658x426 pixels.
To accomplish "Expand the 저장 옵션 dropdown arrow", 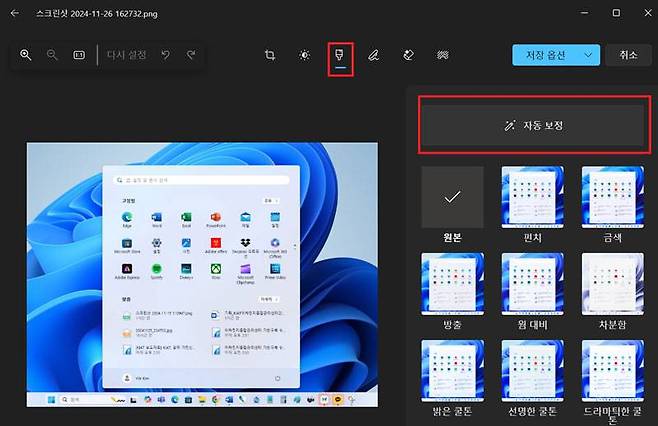I will (x=589, y=55).
